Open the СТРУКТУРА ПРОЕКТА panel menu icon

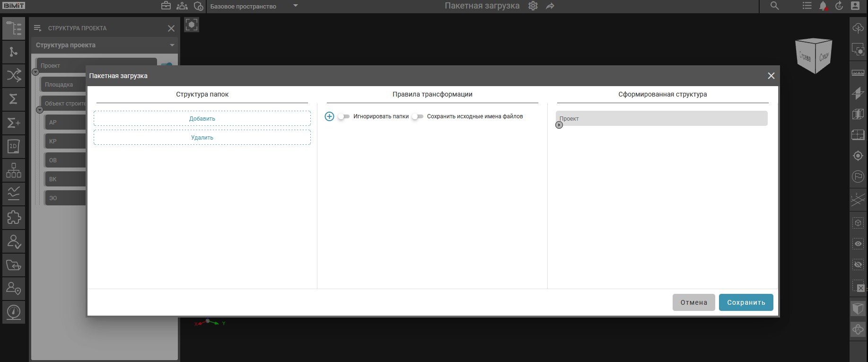[38, 28]
